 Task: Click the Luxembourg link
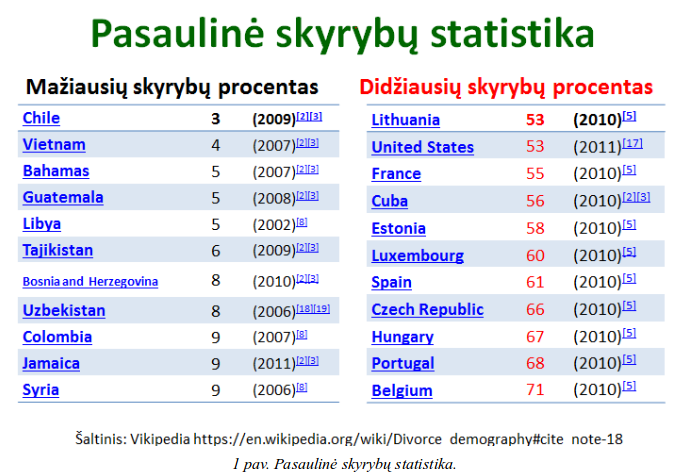pyautogui.click(x=417, y=255)
